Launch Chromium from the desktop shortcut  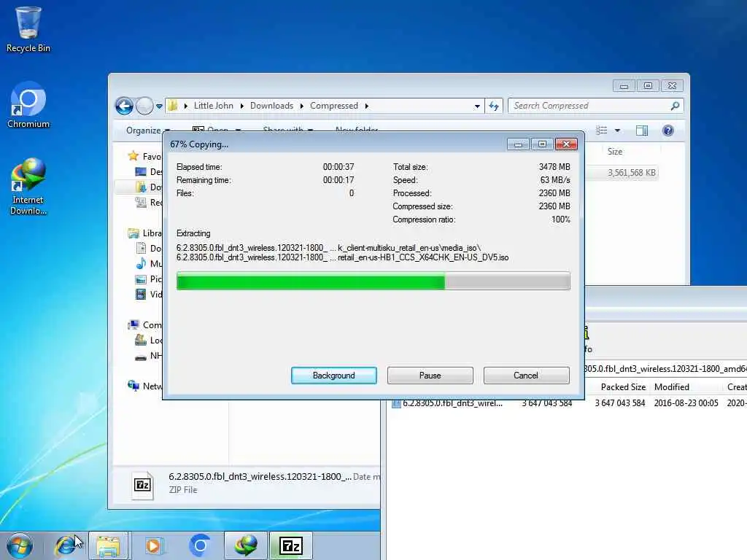pyautogui.click(x=28, y=105)
